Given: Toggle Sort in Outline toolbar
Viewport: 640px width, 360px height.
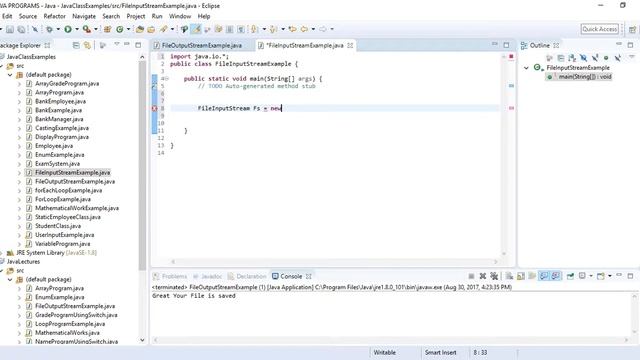Looking at the screenshot, I should [x=572, y=58].
